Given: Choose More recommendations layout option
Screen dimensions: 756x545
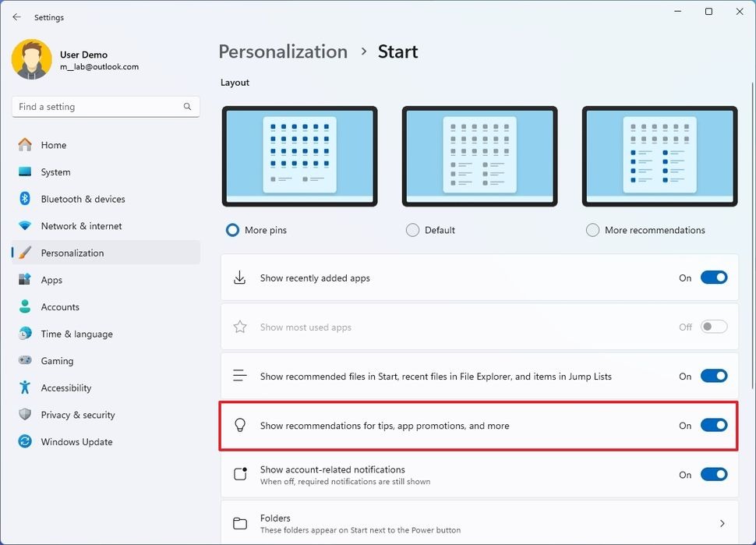Looking at the screenshot, I should pyautogui.click(x=592, y=230).
